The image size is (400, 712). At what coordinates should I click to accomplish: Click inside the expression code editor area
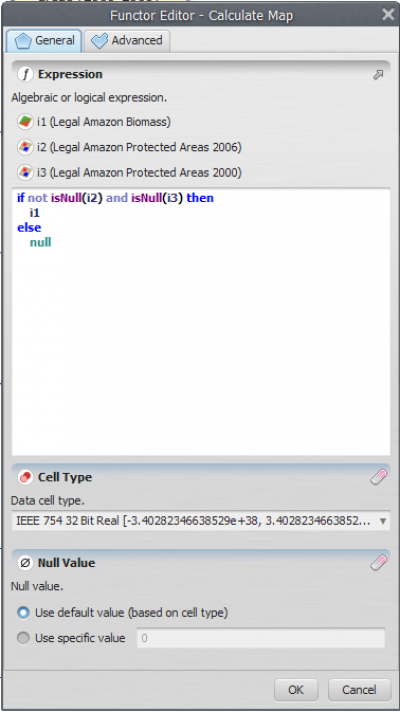point(201,322)
